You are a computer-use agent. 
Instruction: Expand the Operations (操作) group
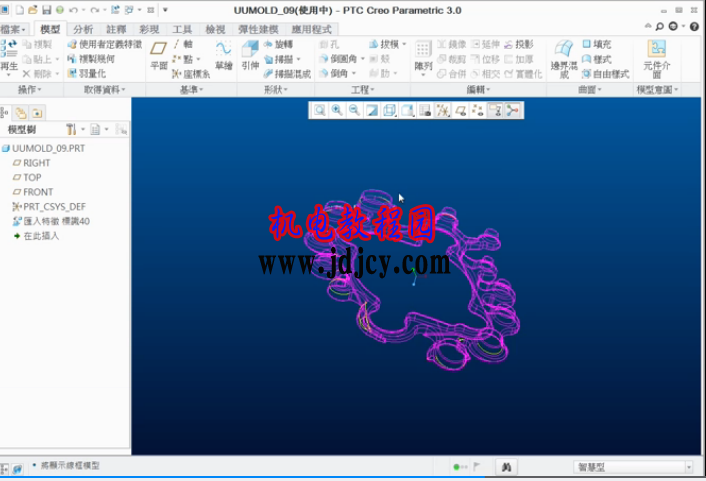tap(29, 90)
